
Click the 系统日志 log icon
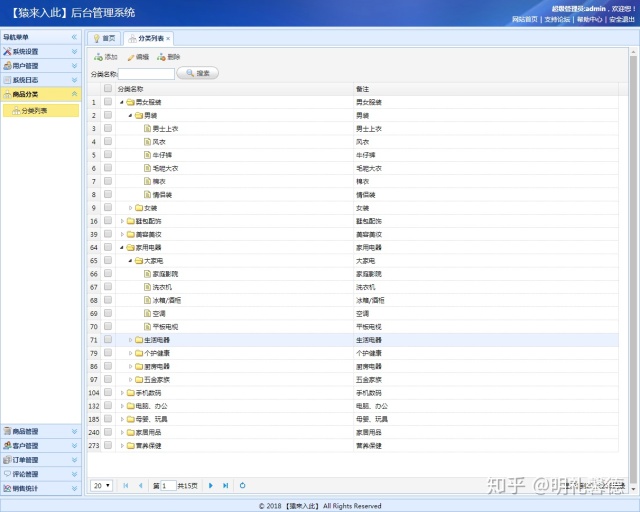point(7,80)
